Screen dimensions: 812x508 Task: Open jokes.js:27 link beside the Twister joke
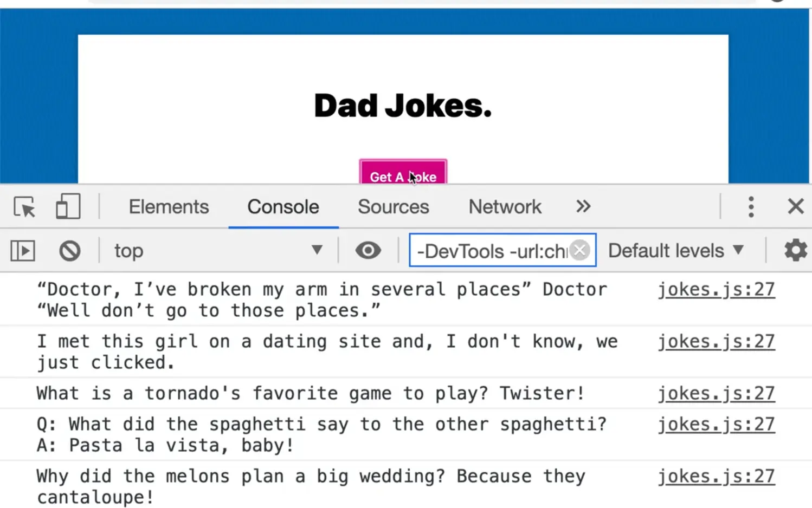point(716,394)
